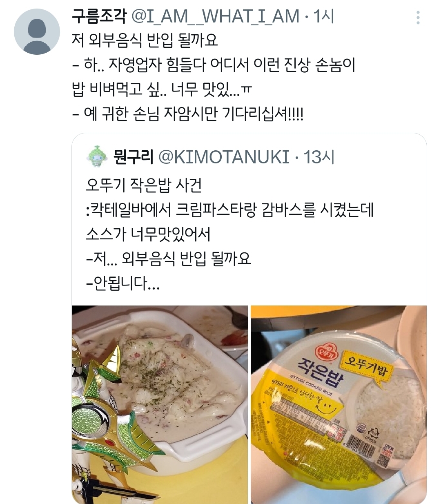Open the @KIMOTANUKI handle in quoted tweet

point(224,157)
